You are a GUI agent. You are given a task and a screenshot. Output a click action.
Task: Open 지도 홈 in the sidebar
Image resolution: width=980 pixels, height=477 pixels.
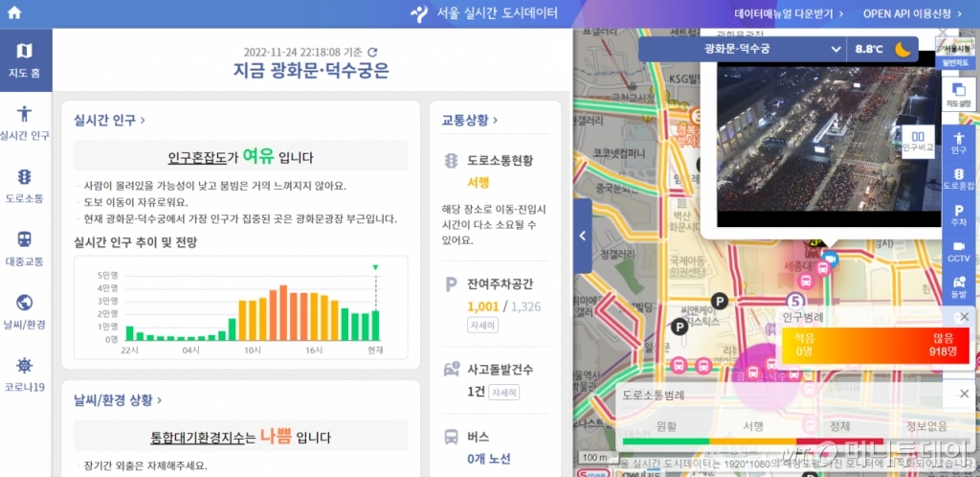click(25, 60)
